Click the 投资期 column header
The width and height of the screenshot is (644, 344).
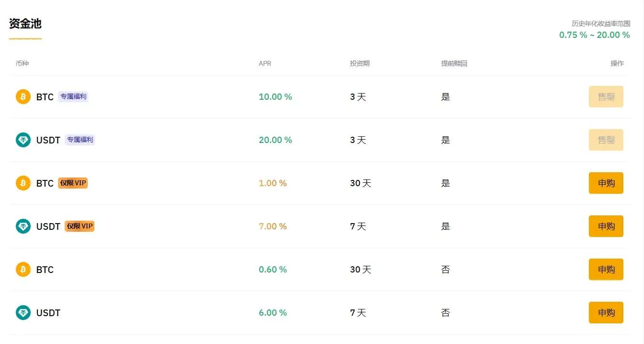point(360,63)
